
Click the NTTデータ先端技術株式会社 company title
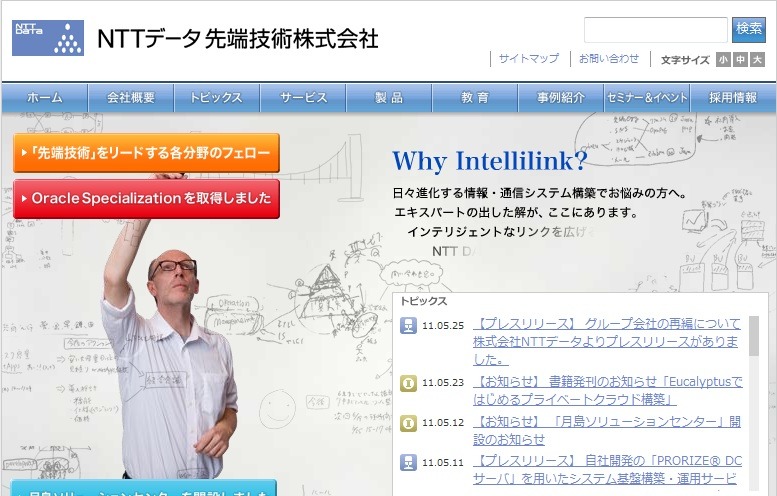237,39
